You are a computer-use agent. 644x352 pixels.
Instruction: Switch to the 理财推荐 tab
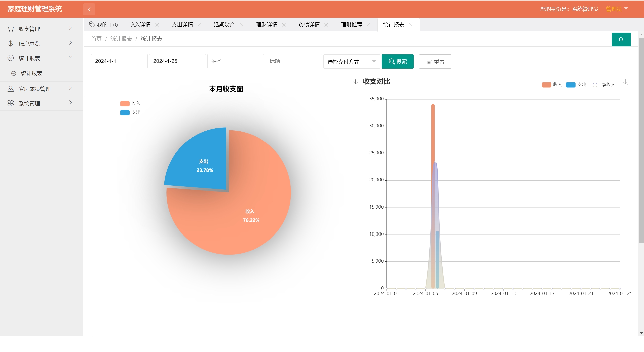click(x=351, y=25)
